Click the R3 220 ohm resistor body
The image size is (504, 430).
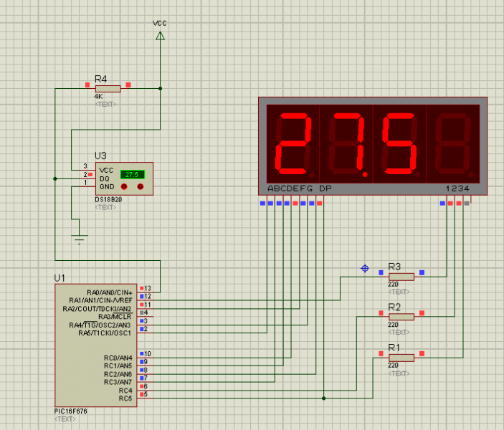[x=401, y=276]
